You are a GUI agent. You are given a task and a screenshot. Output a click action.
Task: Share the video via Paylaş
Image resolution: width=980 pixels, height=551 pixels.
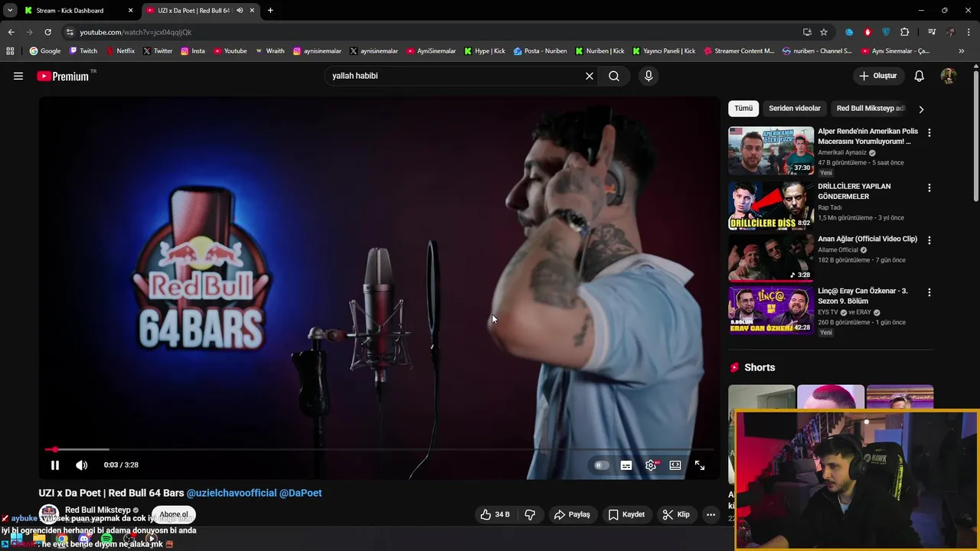click(x=572, y=514)
